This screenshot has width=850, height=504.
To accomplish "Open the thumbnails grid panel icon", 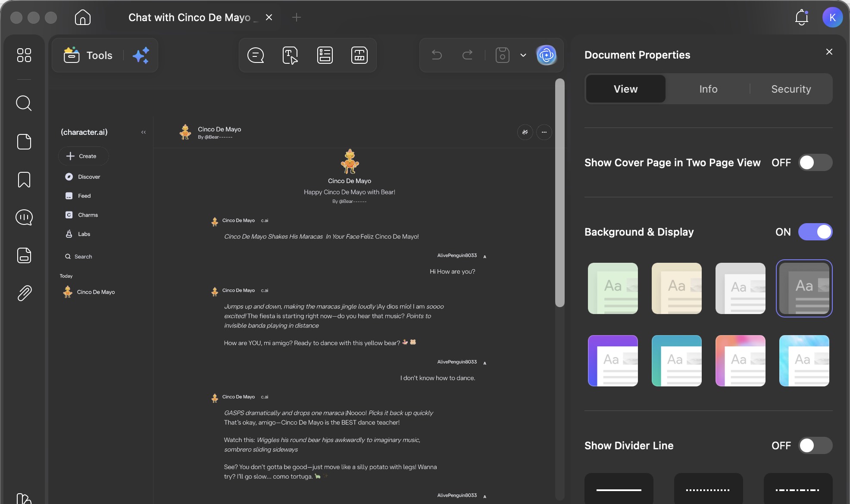I will pos(24,55).
